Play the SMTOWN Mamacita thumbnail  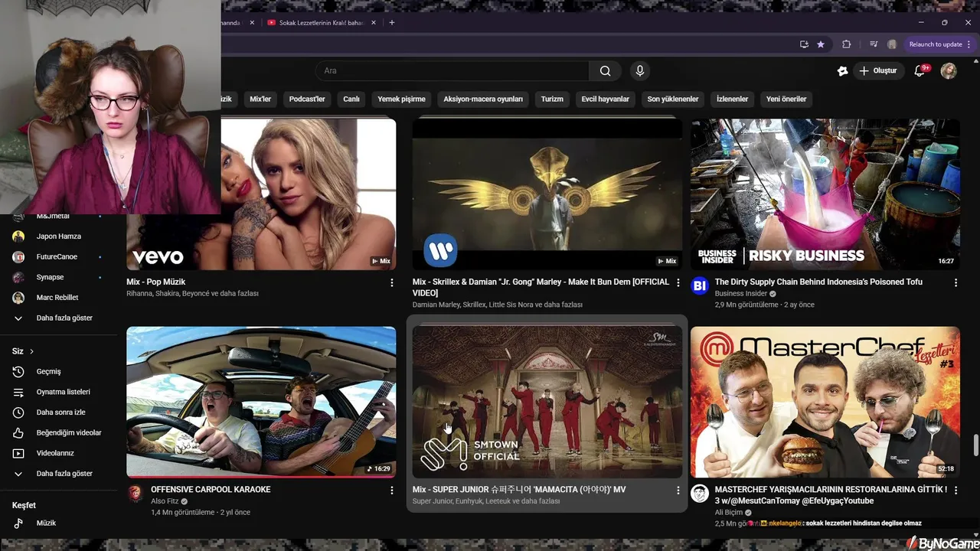pos(547,402)
